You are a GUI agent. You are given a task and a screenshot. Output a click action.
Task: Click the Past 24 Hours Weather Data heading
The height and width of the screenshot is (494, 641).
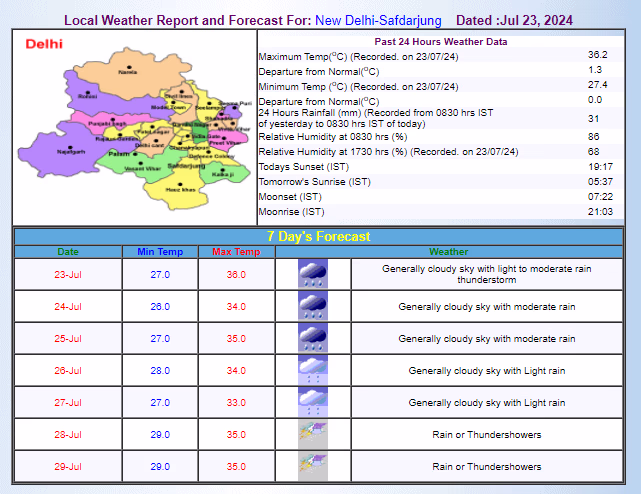(x=440, y=42)
